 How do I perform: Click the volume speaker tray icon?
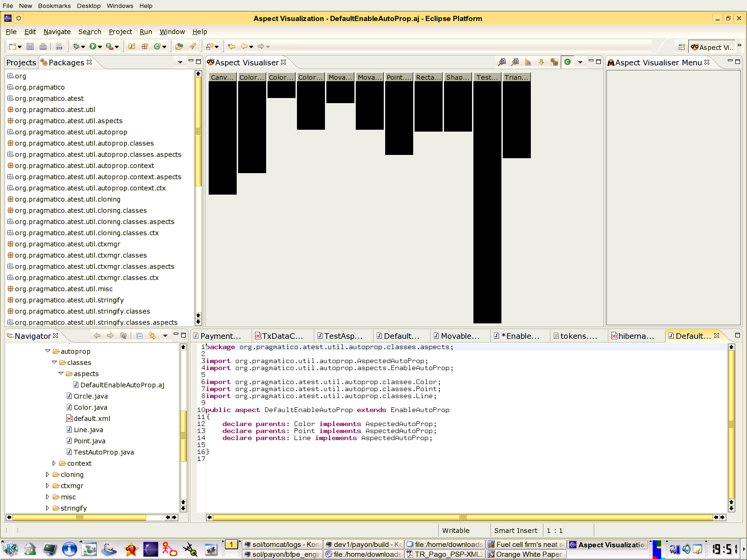click(x=686, y=549)
